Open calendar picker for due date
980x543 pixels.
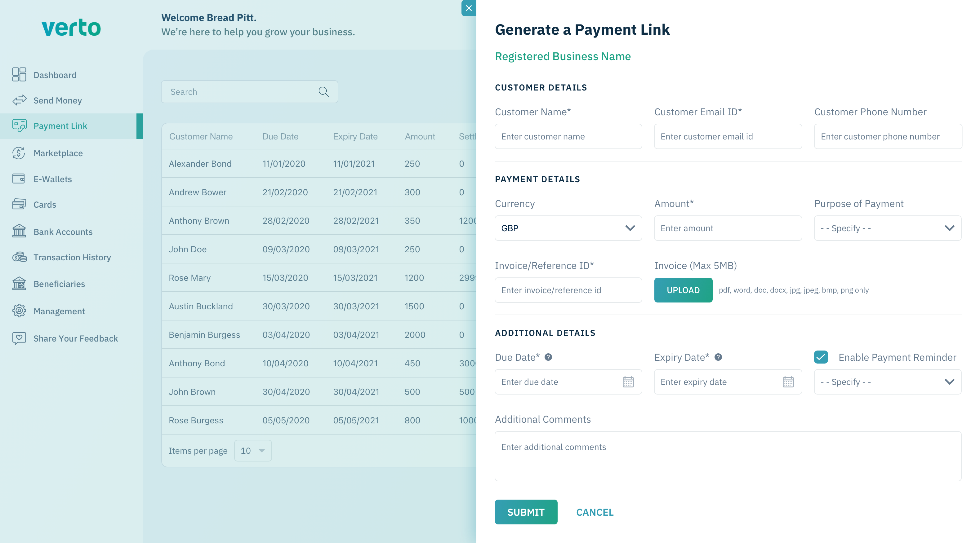628,382
